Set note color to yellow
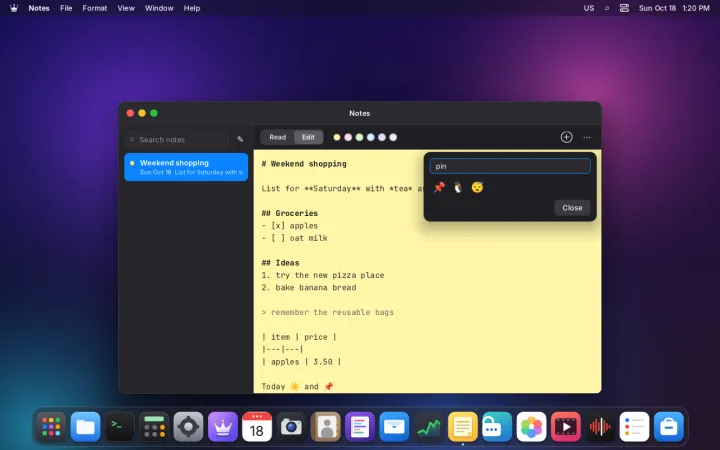The width and height of the screenshot is (720, 450). pos(337,137)
